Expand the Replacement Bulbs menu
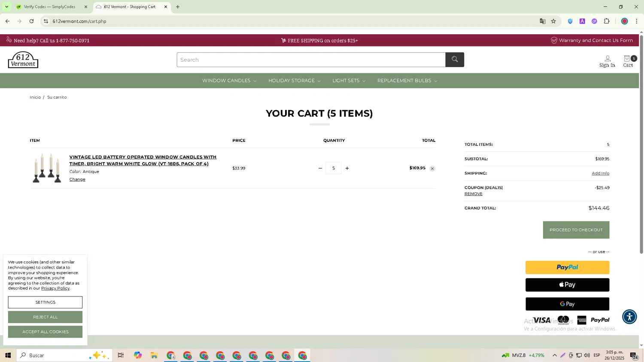The height and width of the screenshot is (362, 644). point(407,81)
